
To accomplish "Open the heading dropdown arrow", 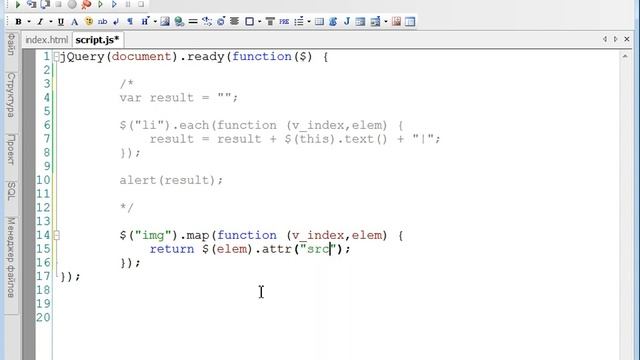I will pos(155,22).
